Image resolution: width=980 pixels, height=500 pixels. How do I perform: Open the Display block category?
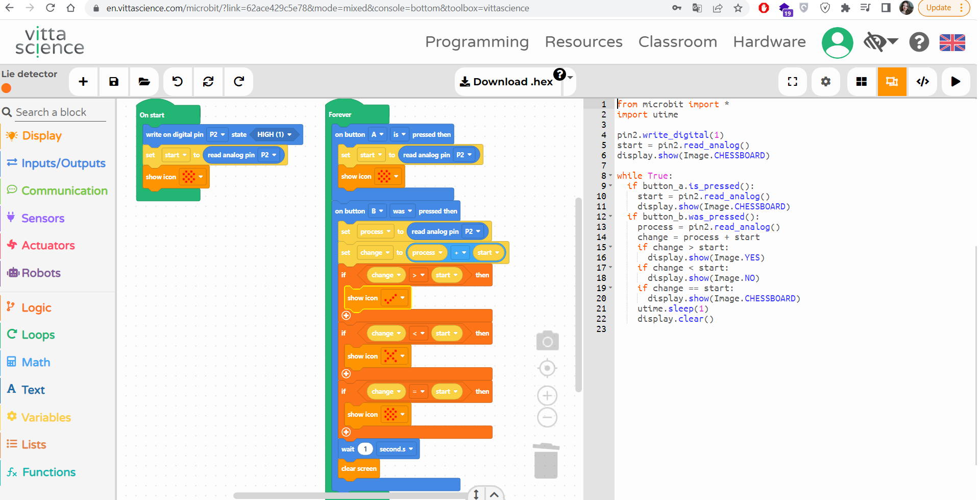[x=42, y=136]
